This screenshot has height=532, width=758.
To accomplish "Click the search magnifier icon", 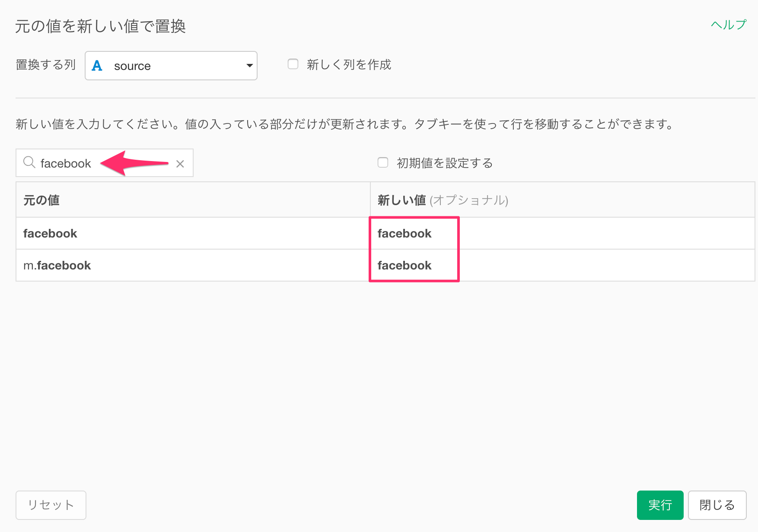I will click(29, 163).
